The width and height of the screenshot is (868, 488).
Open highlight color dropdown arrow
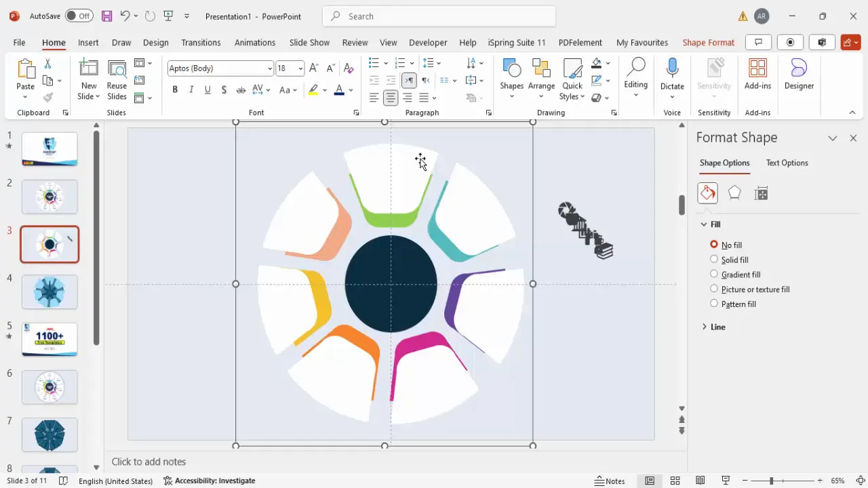coord(325,89)
